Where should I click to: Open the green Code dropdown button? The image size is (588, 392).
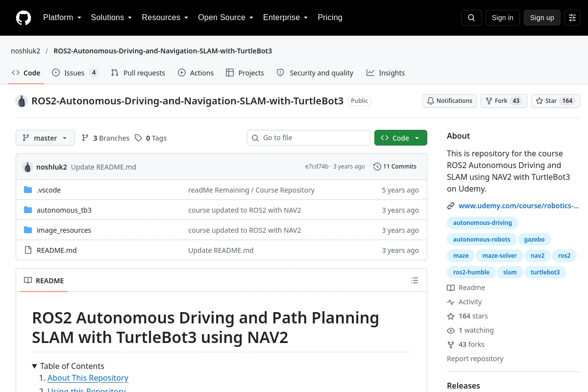(x=401, y=138)
